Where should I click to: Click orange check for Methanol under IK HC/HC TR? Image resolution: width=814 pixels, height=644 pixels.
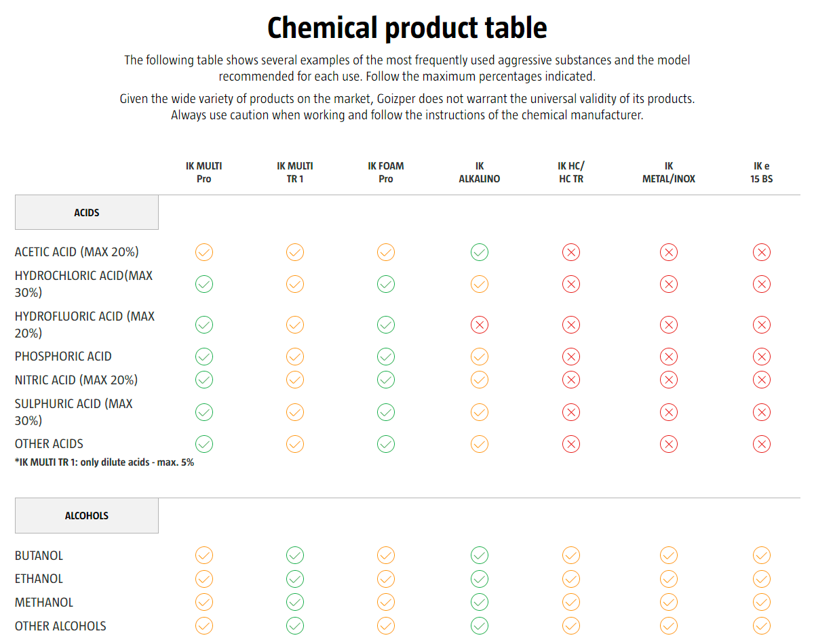pyautogui.click(x=571, y=603)
